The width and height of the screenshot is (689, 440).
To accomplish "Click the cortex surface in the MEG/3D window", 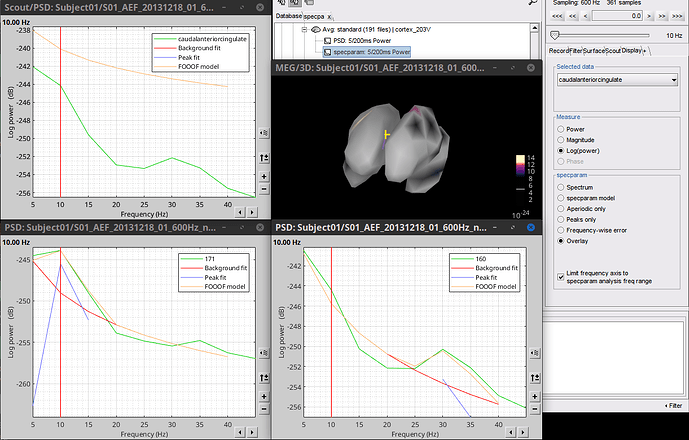I will [x=395, y=147].
